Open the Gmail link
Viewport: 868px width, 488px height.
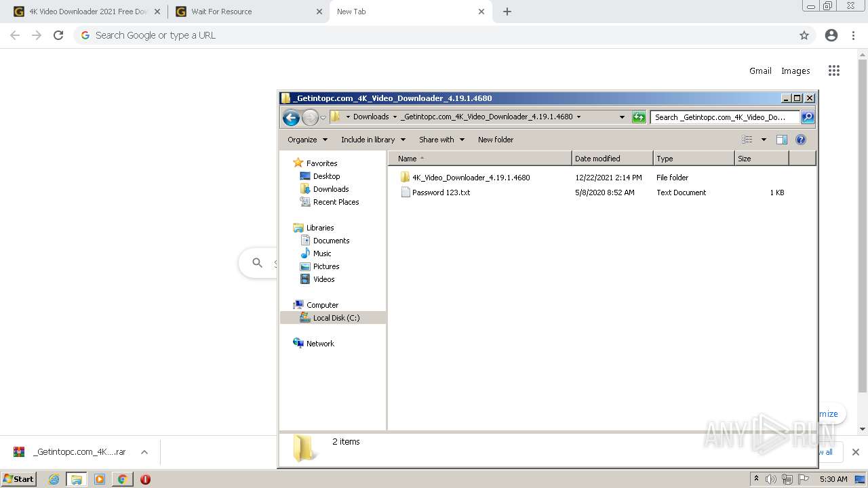760,70
